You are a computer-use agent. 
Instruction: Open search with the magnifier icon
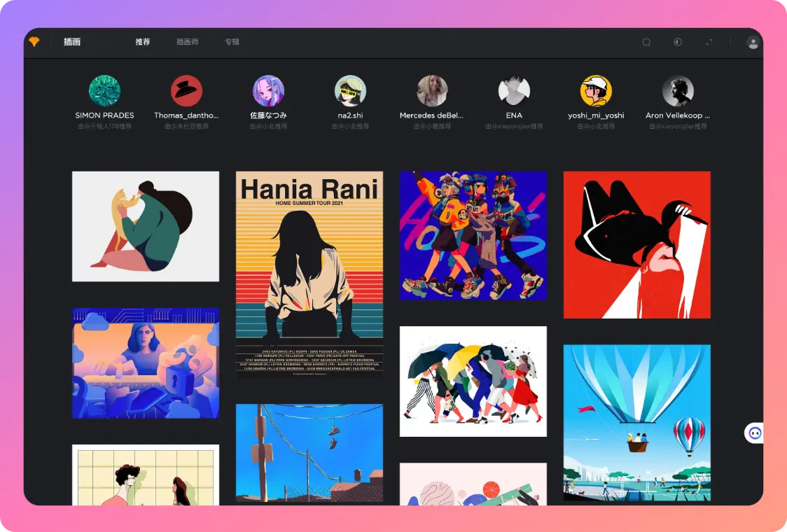click(646, 42)
